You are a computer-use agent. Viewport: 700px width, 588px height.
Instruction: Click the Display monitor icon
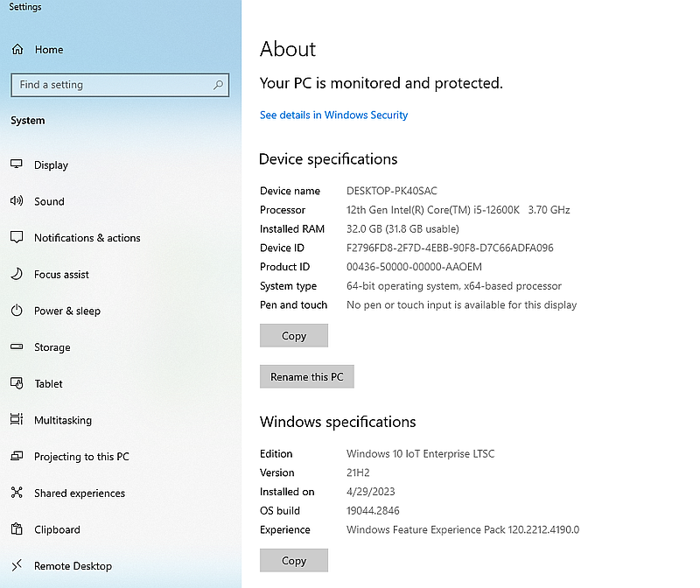pyautogui.click(x=17, y=164)
